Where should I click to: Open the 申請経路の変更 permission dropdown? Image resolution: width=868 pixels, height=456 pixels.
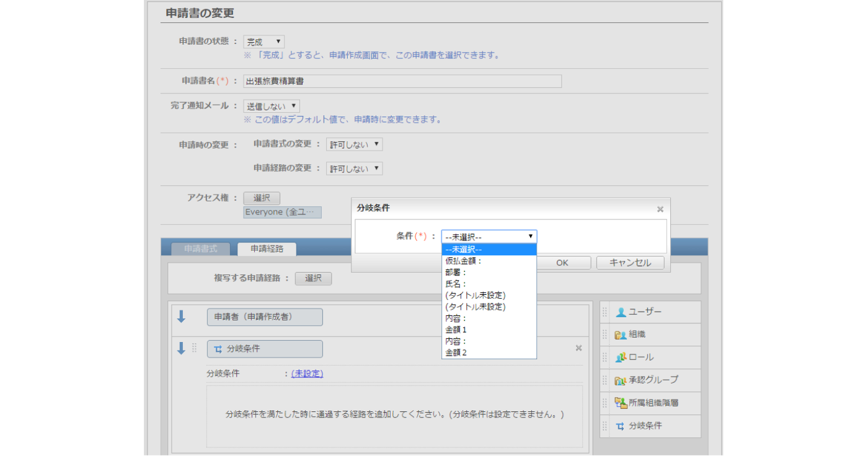355,169
